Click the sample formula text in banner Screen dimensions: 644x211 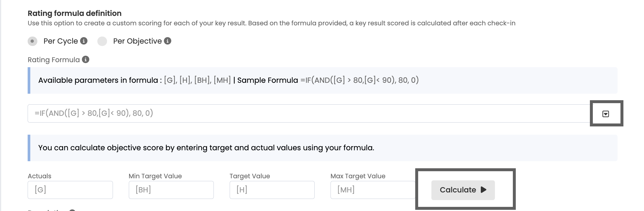[x=359, y=80]
